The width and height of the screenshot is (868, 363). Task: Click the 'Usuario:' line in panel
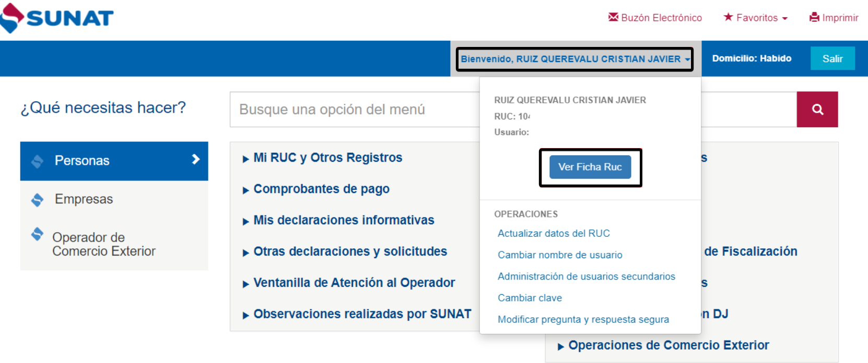512,132
